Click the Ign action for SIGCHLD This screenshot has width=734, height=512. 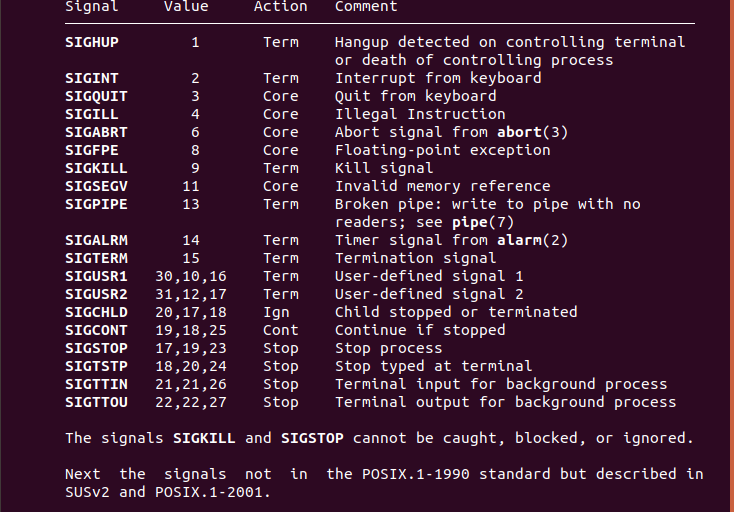276,312
